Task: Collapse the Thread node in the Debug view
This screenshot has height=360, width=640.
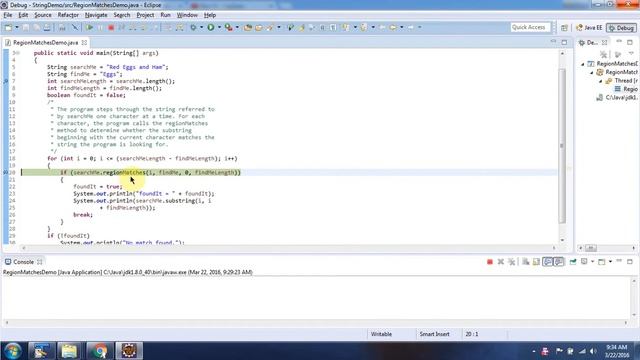Action: point(601,81)
